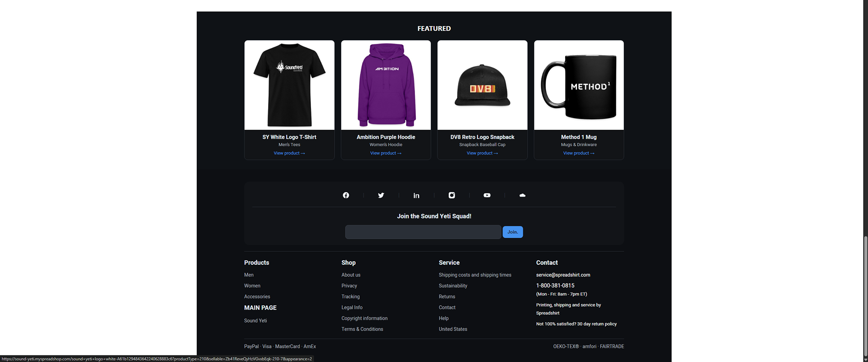Open the Women products link
The height and width of the screenshot is (362, 868).
tap(252, 286)
